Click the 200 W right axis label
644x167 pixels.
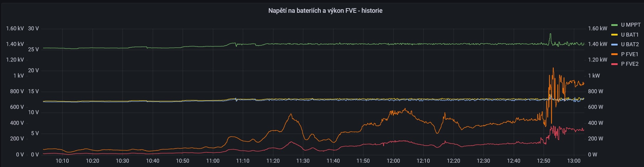pos(596,139)
